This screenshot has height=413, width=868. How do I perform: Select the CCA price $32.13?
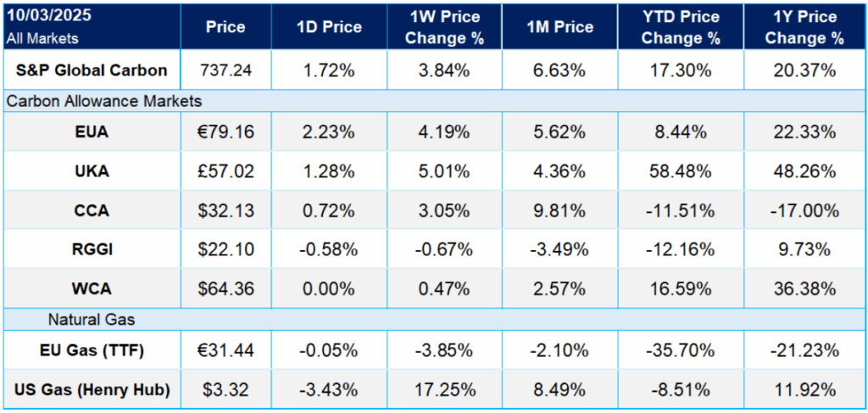point(225,212)
